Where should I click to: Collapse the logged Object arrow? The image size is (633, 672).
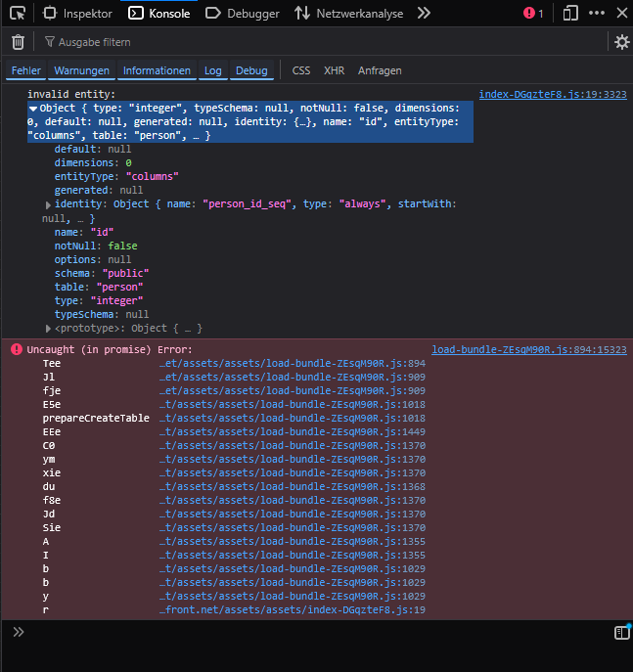33,109
